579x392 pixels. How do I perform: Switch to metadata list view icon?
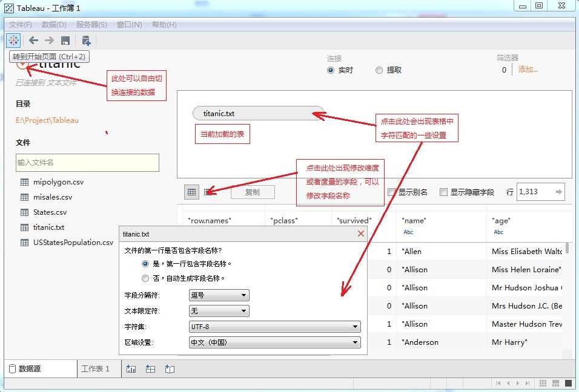pyautogui.click(x=208, y=192)
